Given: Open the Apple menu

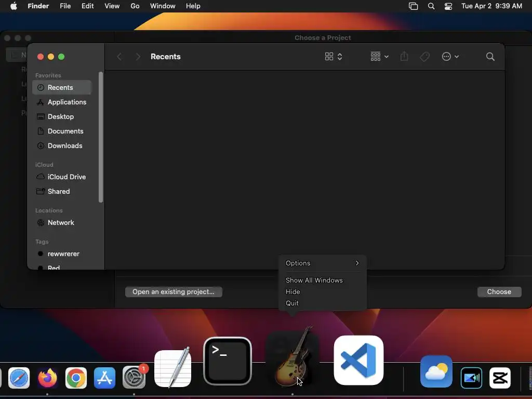Looking at the screenshot, I should [14, 6].
